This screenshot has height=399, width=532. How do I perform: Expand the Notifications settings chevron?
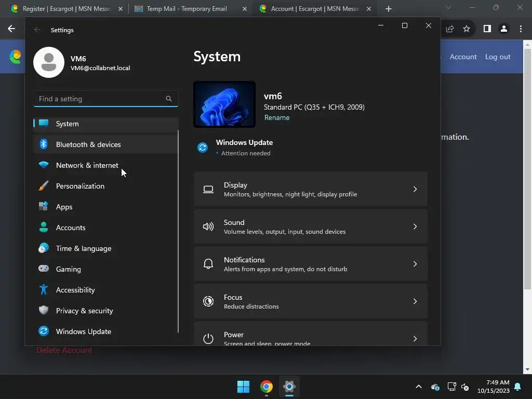pyautogui.click(x=415, y=264)
